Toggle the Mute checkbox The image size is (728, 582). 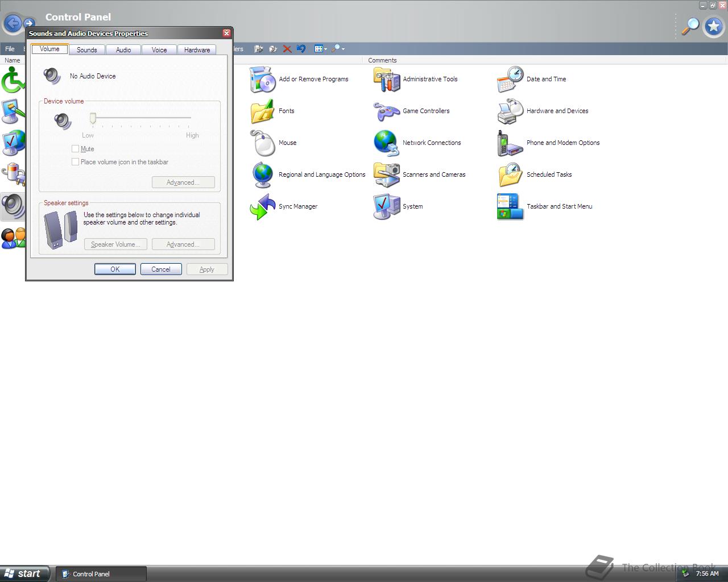point(75,149)
